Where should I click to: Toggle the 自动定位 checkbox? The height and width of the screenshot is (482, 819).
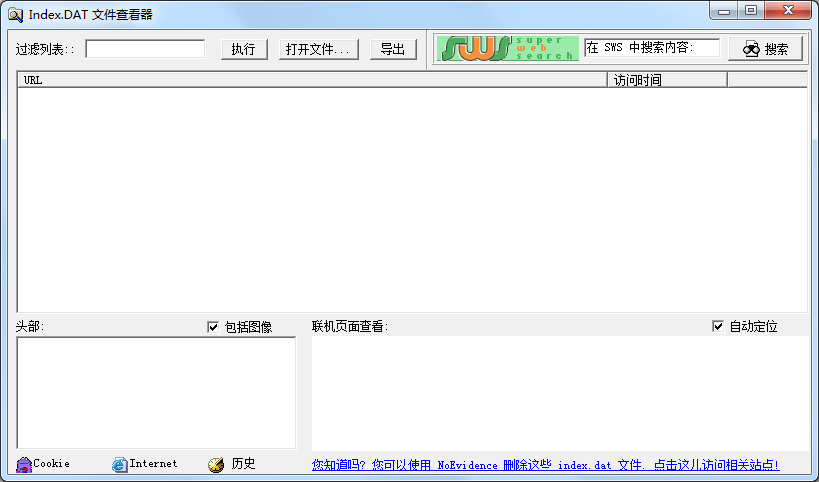coord(718,326)
